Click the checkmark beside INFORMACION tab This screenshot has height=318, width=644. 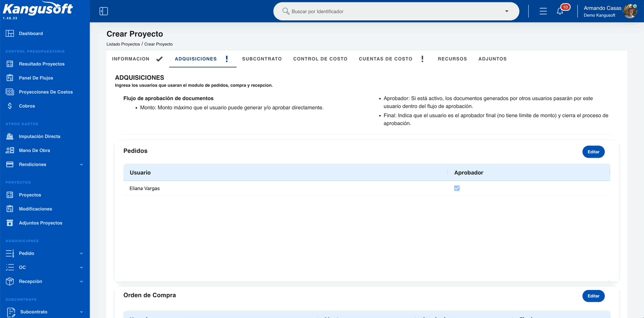coord(159,59)
